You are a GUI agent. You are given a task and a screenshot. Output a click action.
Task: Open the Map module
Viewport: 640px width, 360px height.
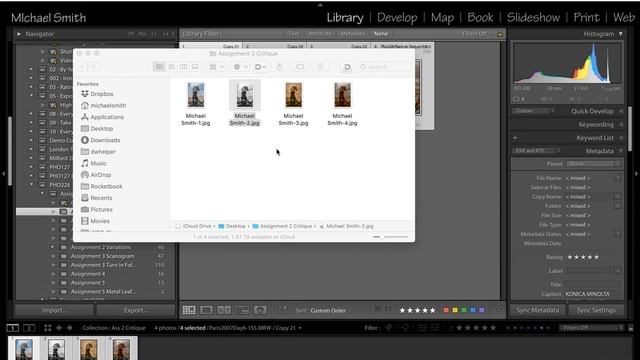click(x=442, y=18)
